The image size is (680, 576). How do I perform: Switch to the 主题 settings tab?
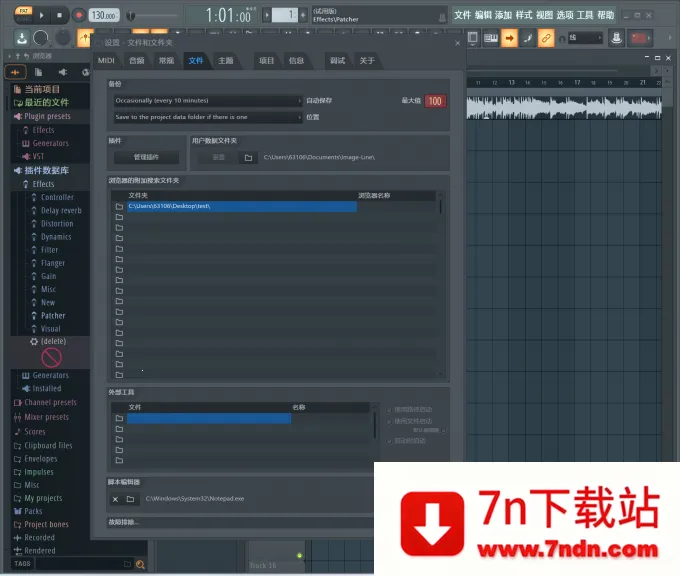coord(226,60)
